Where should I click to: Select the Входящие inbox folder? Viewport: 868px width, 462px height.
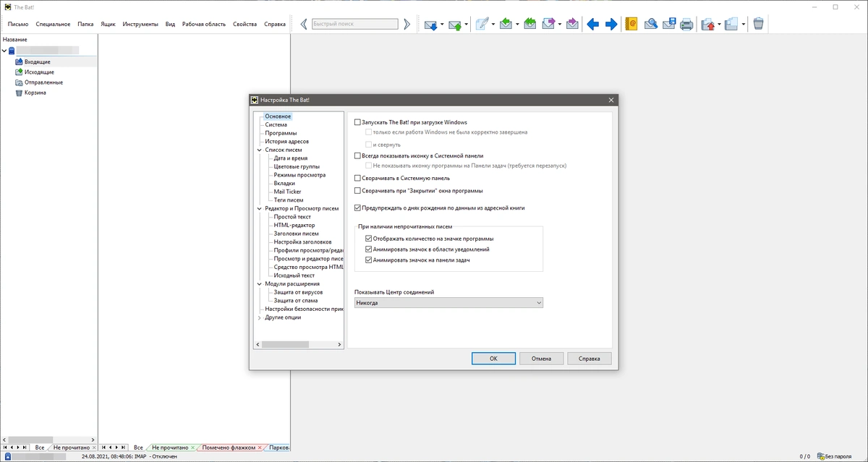pos(37,62)
